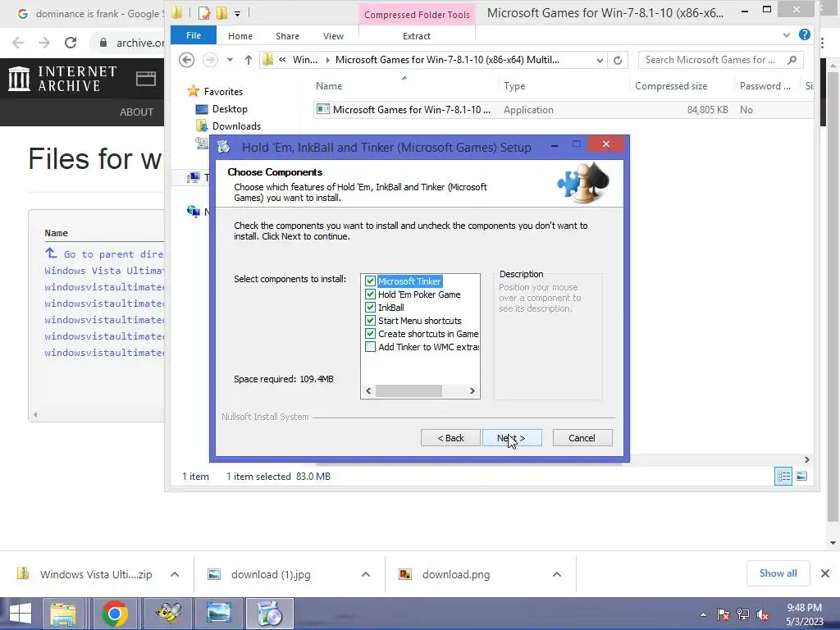Reload the Internet Archive page
This screenshot has height=630, width=840.
pos(71,43)
